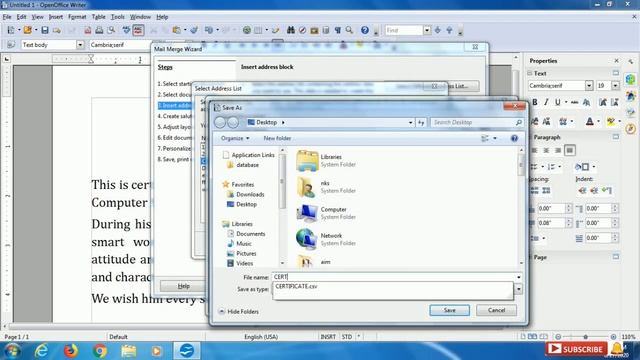640x360 pixels.
Task: Select Align Left in Paragraph panel
Action: point(534,150)
